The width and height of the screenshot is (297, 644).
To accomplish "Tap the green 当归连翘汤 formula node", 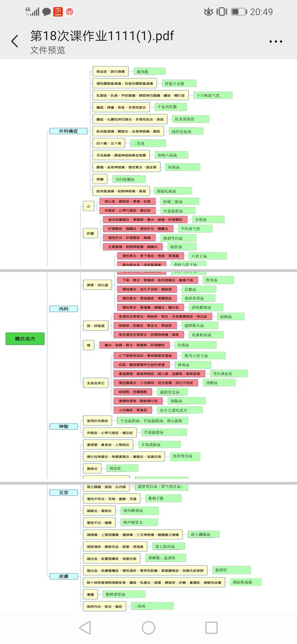I will [x=129, y=179].
